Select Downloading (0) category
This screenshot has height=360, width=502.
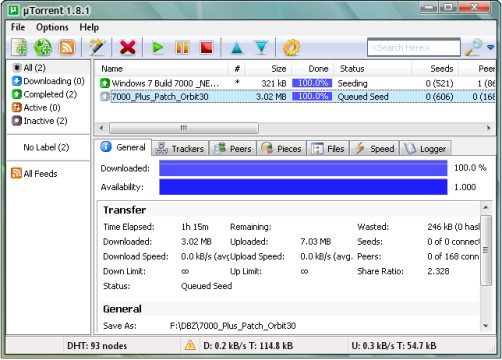pos(49,81)
